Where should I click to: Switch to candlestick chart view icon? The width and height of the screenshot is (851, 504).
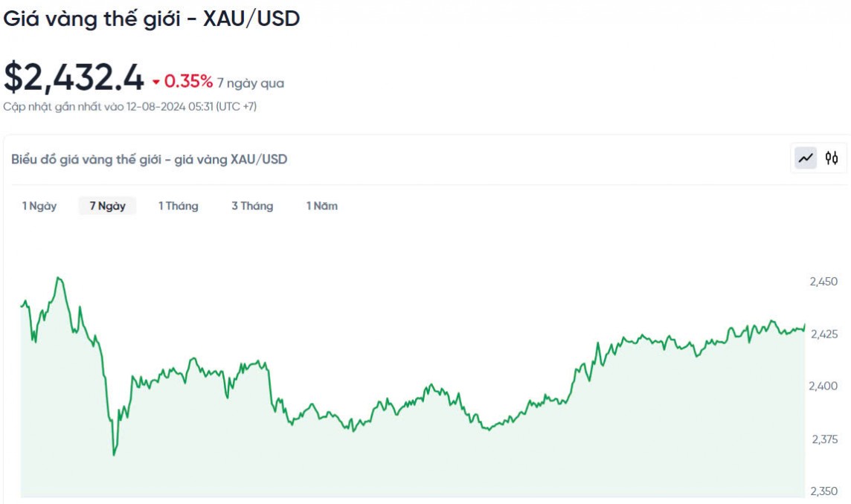pos(832,158)
